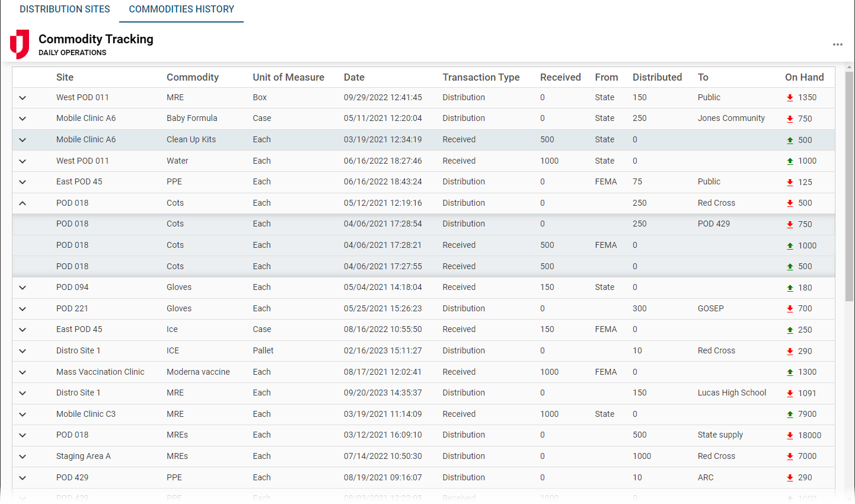Click the POD 018 site name in the Cots row
The image size is (855, 504).
point(72,203)
